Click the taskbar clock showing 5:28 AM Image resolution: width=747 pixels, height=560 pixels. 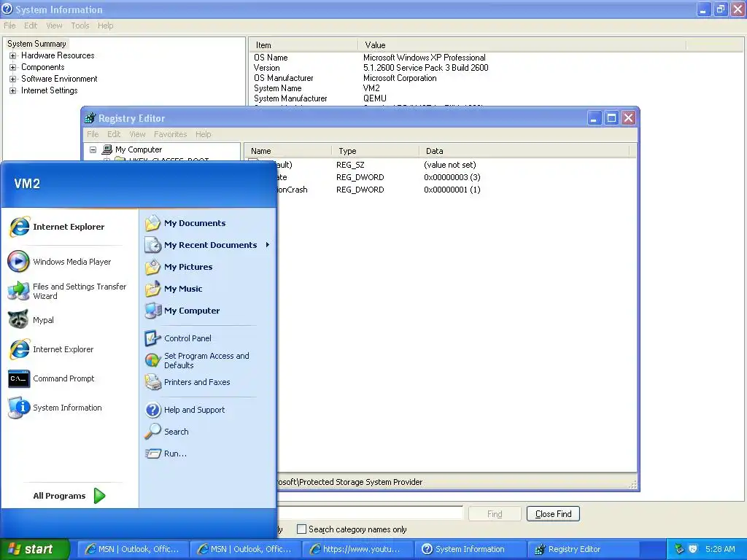[720, 549]
